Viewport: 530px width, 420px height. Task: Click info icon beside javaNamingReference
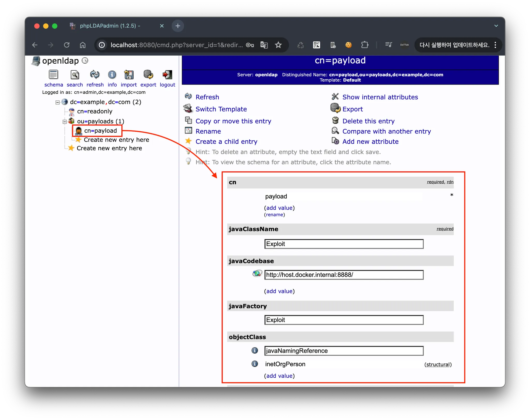click(x=255, y=350)
